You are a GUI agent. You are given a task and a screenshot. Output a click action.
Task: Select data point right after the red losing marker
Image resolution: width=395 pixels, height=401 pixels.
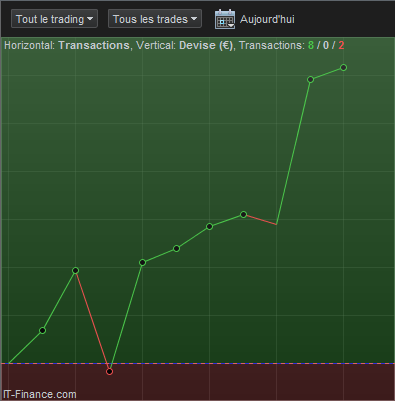tap(142, 263)
